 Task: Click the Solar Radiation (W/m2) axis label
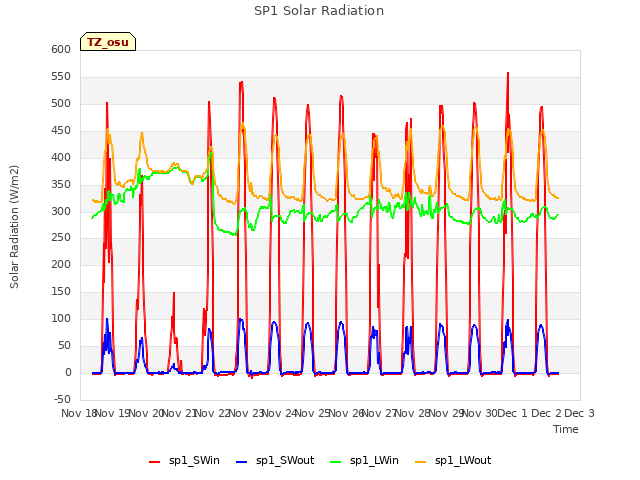pyautogui.click(x=14, y=227)
